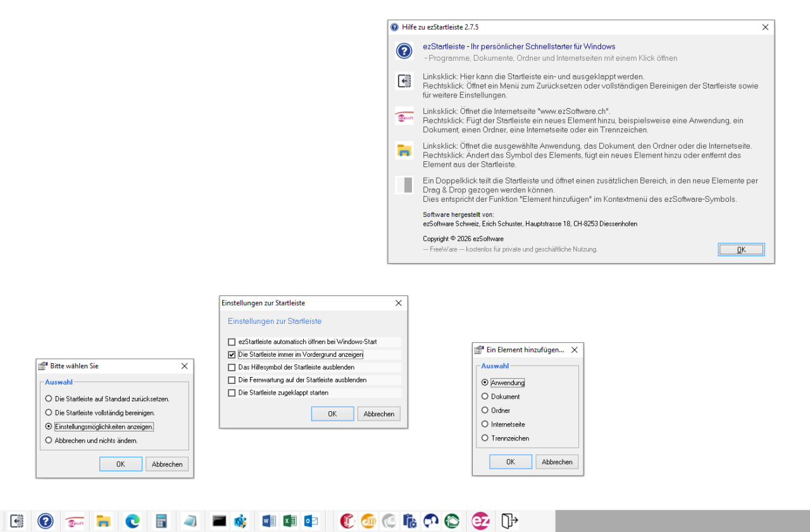
Task: Click the help heading 'ezStartleiste - Ihr persönlicher Schnellstarter'
Action: (519, 47)
